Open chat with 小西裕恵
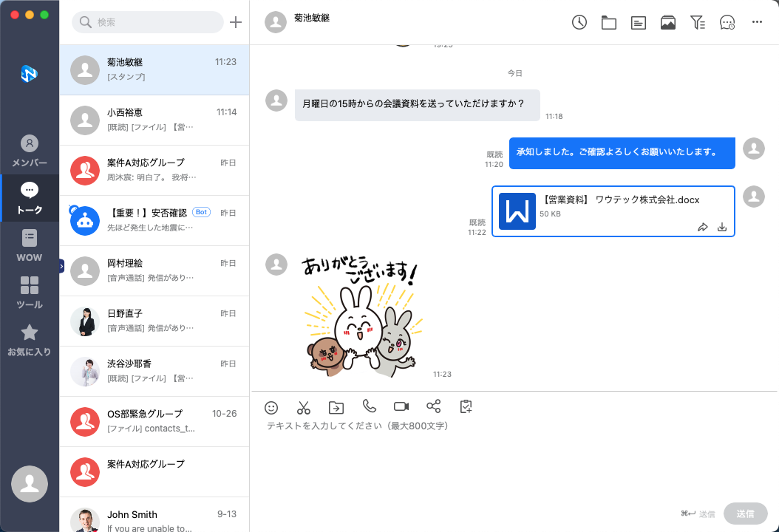Image resolution: width=779 pixels, height=532 pixels. (x=154, y=120)
